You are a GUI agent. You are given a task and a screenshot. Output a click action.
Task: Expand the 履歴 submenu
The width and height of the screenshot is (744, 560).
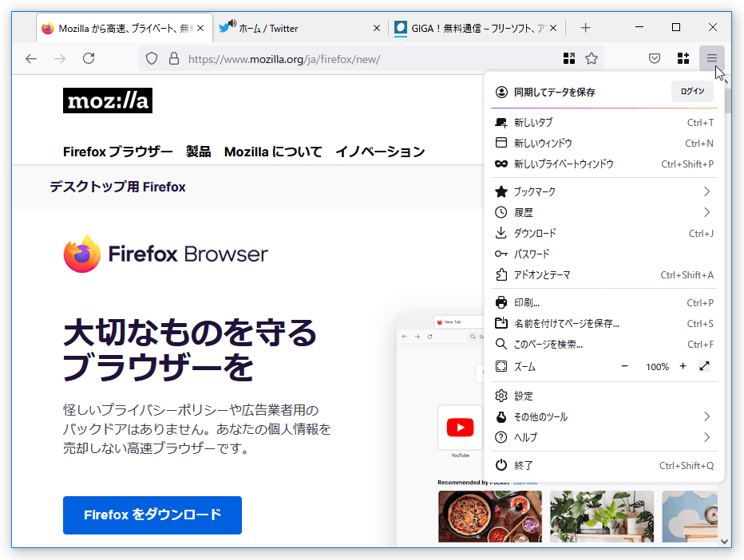[604, 212]
